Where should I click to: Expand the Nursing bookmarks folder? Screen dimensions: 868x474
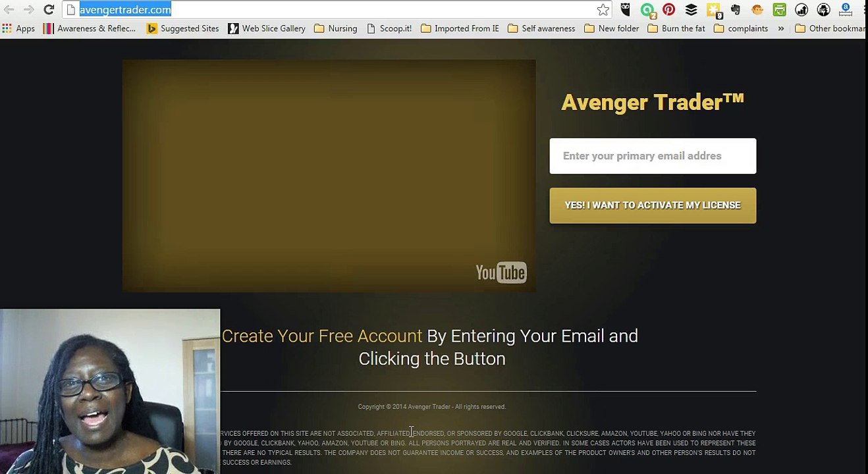(336, 28)
